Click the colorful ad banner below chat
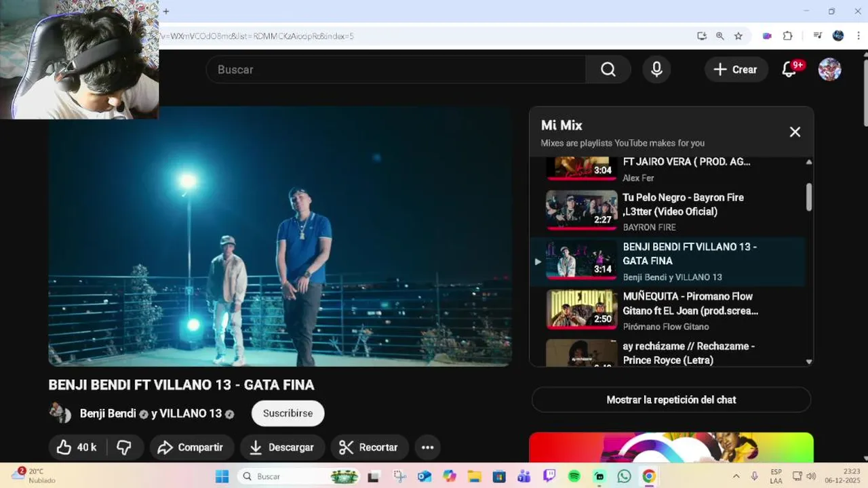This screenshot has height=488, width=868. 671,447
